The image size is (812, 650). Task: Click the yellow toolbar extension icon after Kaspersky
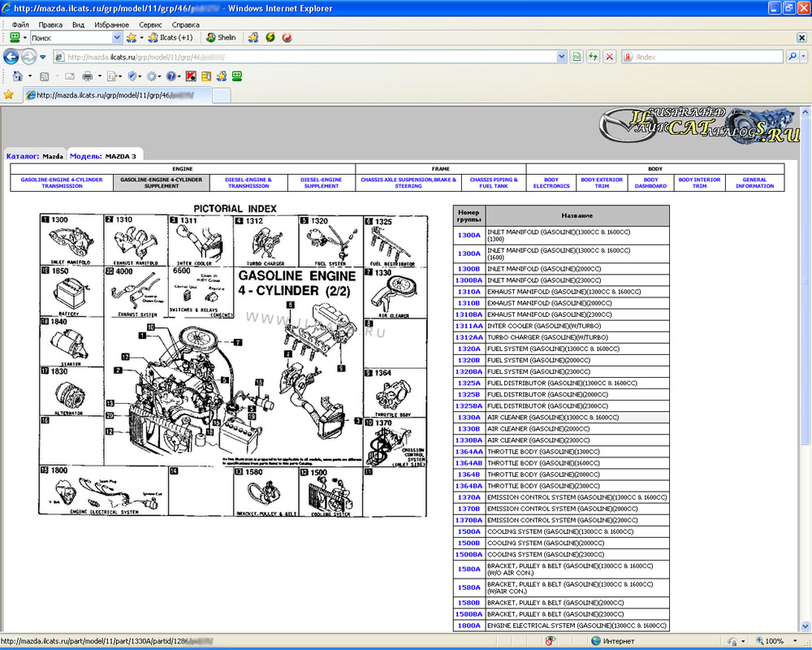(206, 76)
